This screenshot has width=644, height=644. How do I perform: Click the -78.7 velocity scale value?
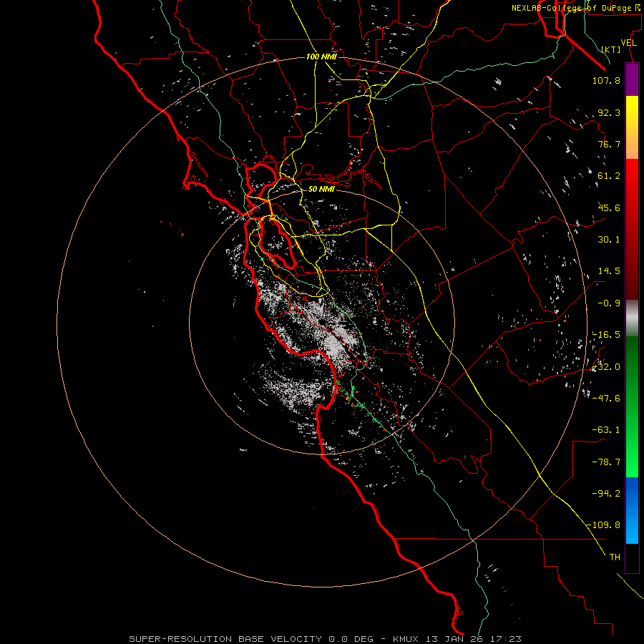(x=606, y=462)
